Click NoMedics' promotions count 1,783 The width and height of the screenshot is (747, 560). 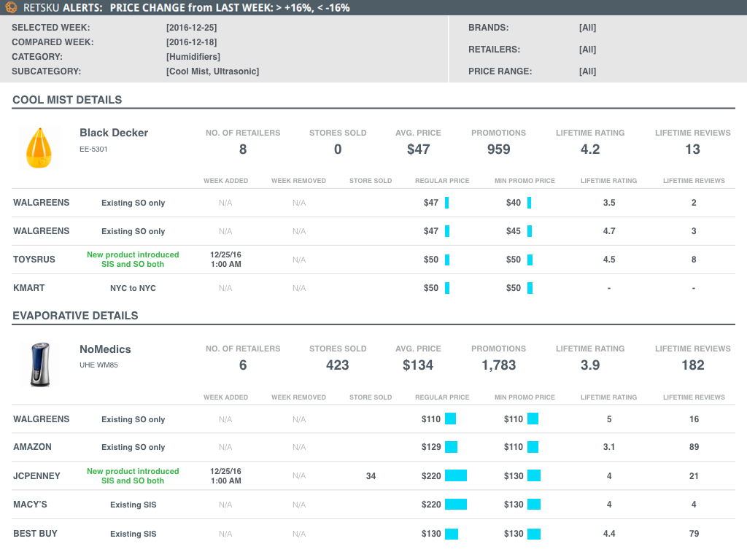click(499, 365)
